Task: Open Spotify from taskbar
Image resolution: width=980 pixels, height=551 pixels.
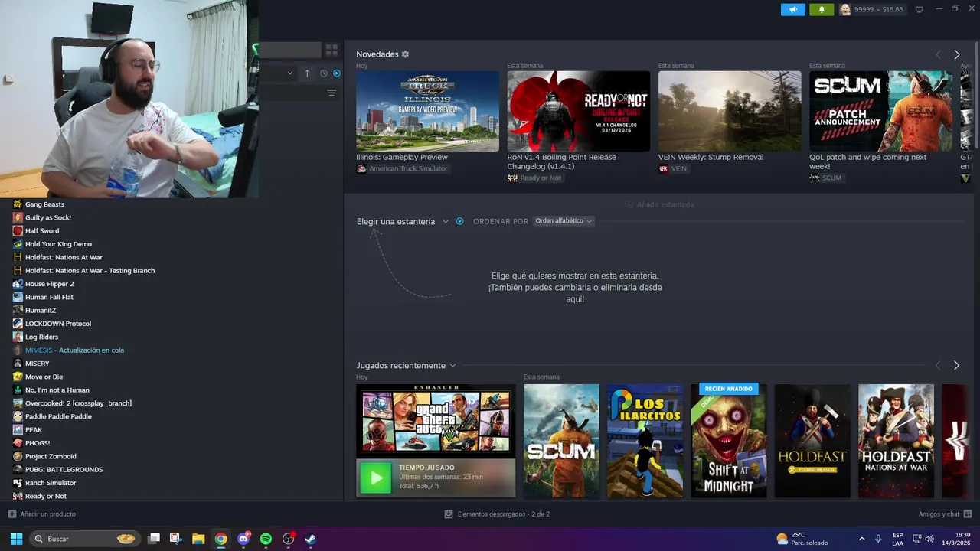Action: (266, 539)
